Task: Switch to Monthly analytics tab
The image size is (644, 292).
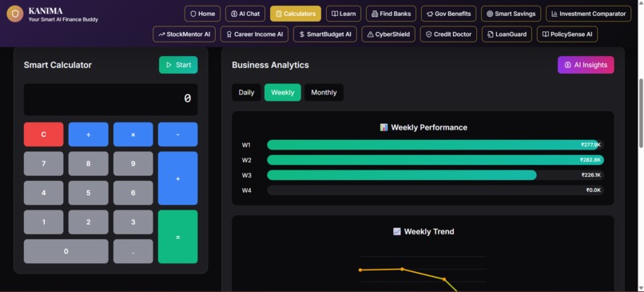Action: point(324,93)
